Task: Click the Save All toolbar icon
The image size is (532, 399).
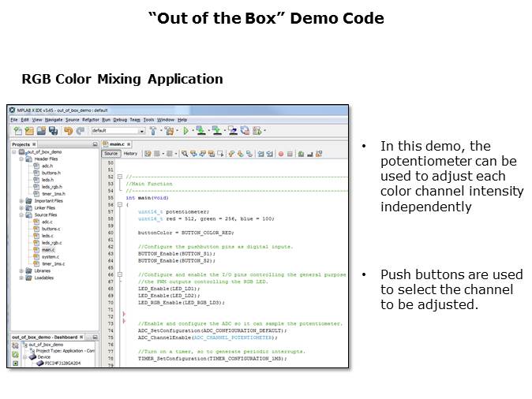Action: coord(53,131)
